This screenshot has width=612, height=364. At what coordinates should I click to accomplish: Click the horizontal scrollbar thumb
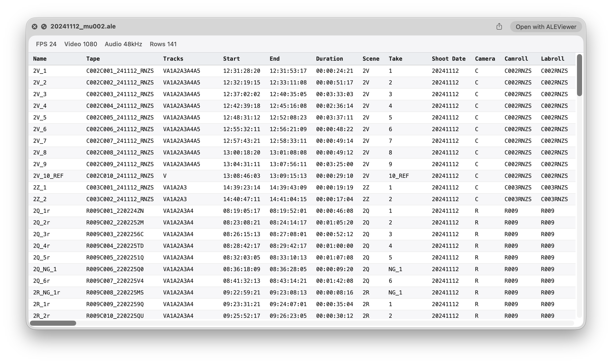[53, 323]
